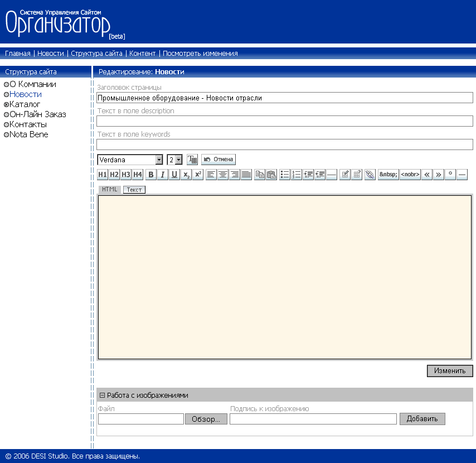Open the Verdana font family dropdown
Screen dimensions: 476x463
coord(158,159)
